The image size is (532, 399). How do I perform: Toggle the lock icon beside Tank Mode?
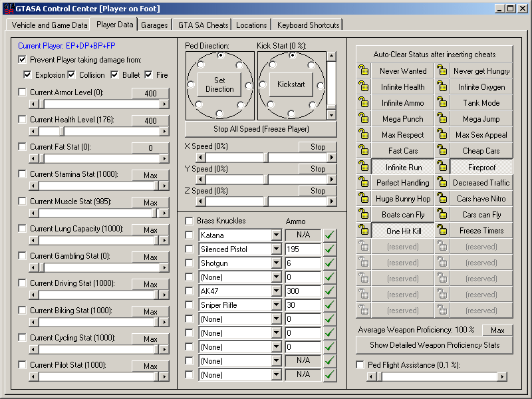pyautogui.click(x=442, y=103)
